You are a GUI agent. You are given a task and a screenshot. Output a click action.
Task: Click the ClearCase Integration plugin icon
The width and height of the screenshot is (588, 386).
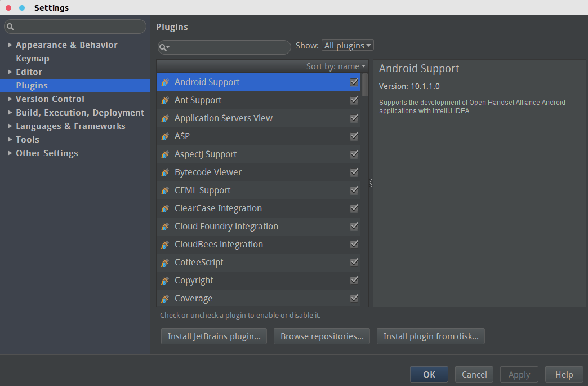click(x=165, y=208)
